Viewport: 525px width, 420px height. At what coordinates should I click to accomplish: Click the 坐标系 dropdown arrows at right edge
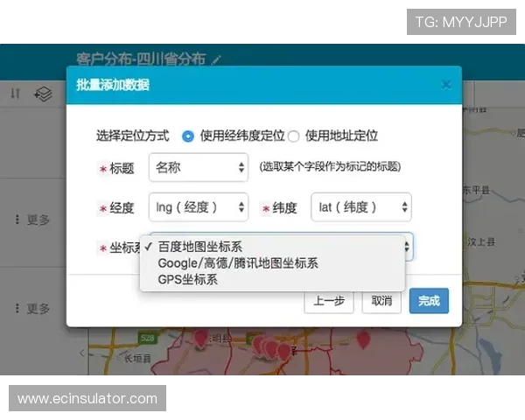click(x=407, y=247)
